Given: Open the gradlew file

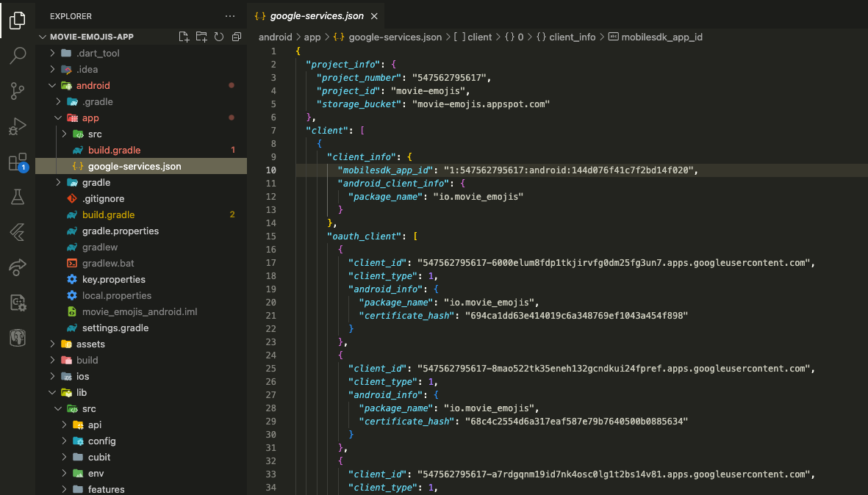Looking at the screenshot, I should coord(141,247).
